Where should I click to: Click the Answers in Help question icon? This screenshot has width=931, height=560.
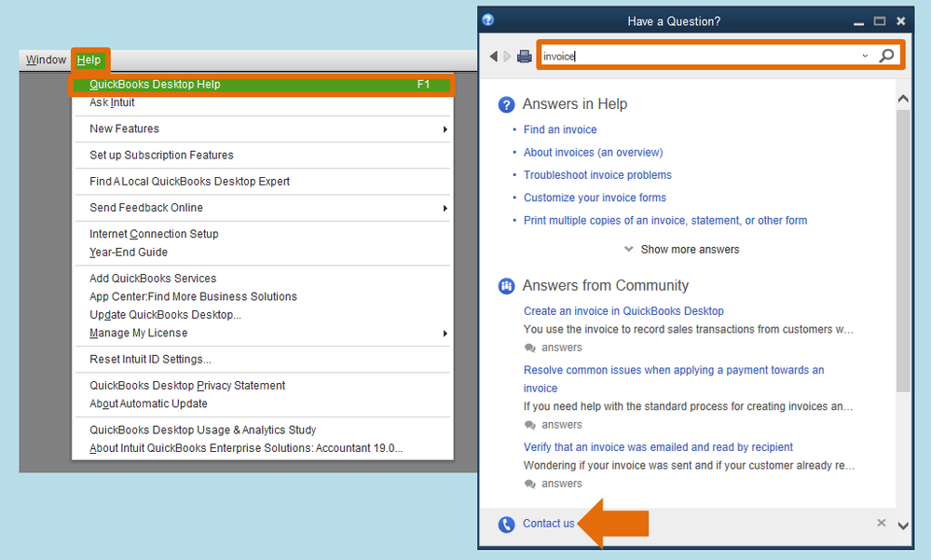506,105
